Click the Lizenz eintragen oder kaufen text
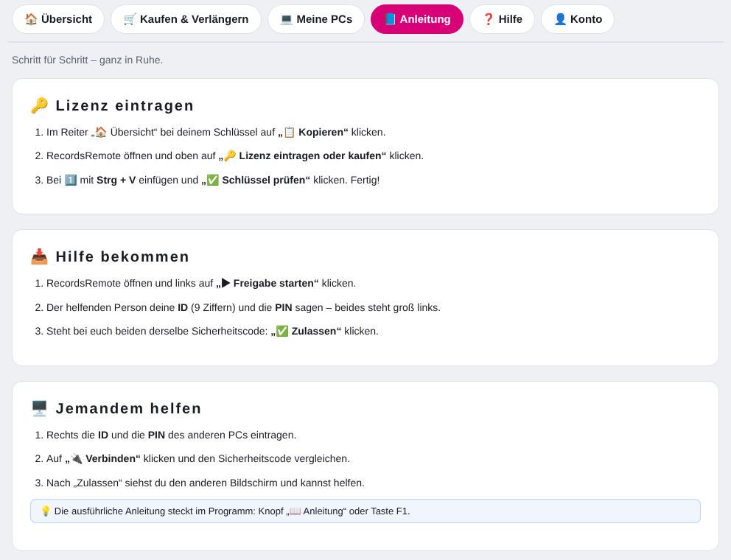This screenshot has height=560, width=731. (x=310, y=155)
